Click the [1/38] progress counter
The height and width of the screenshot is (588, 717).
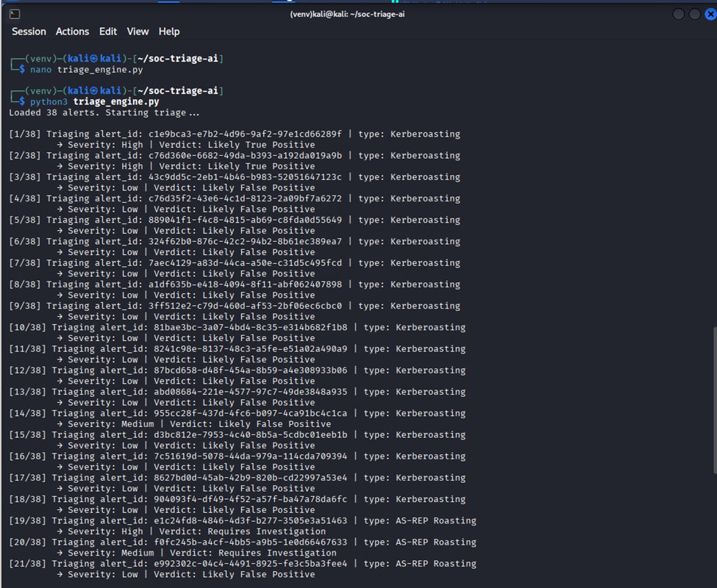(25, 134)
